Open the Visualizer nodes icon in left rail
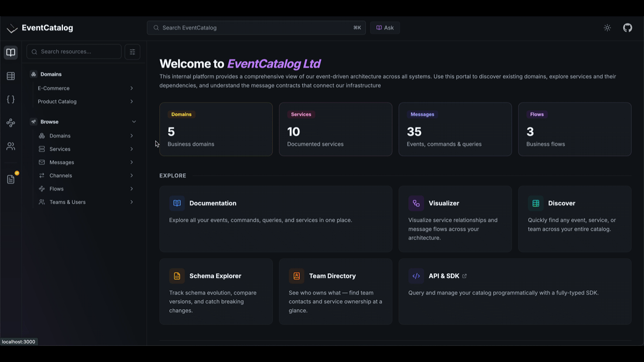 pos(11,123)
